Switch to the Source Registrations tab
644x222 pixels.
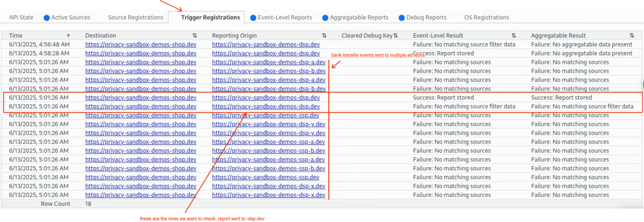coord(135,17)
